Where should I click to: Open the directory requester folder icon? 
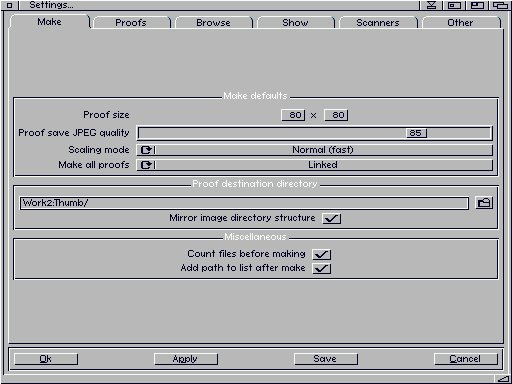tap(484, 203)
